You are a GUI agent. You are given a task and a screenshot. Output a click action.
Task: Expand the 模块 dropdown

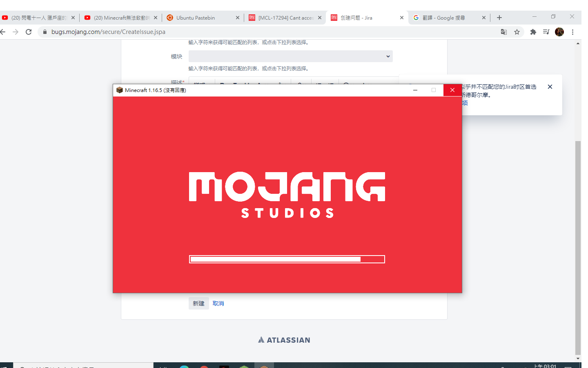click(291, 56)
